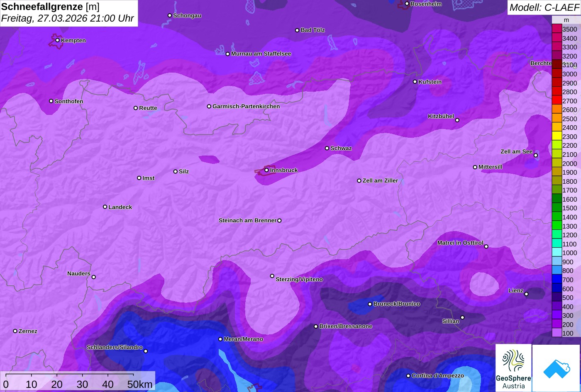Click the '50km' scale bar label
Image resolution: width=581 pixels, height=392 pixels.
click(140, 385)
